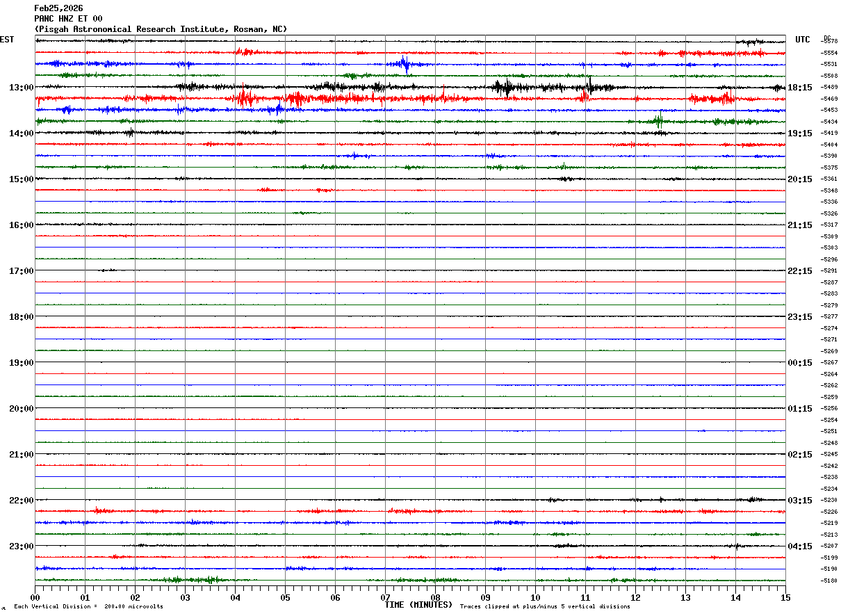Click the DC offset value '-5262'
Viewport: 841px width, 616px height.
[829, 385]
